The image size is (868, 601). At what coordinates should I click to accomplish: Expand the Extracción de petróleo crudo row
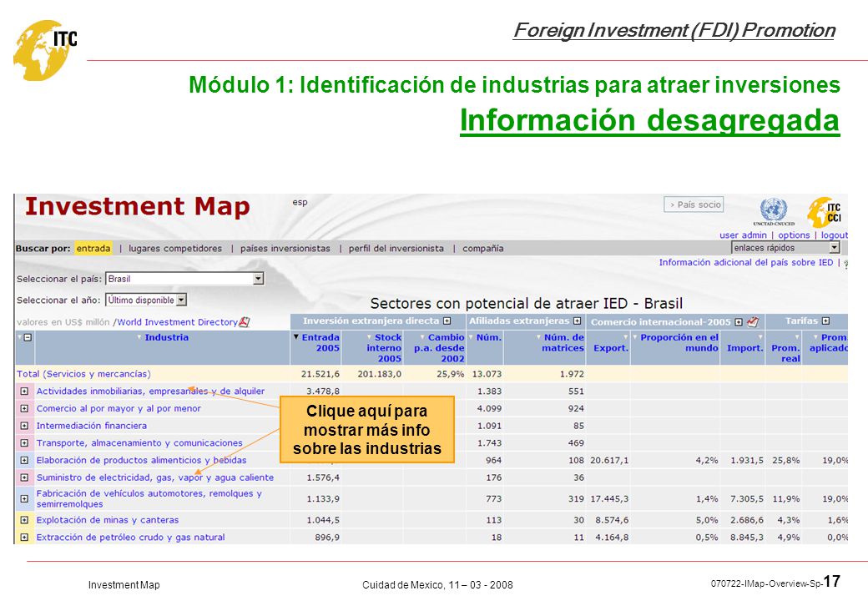click(x=24, y=538)
